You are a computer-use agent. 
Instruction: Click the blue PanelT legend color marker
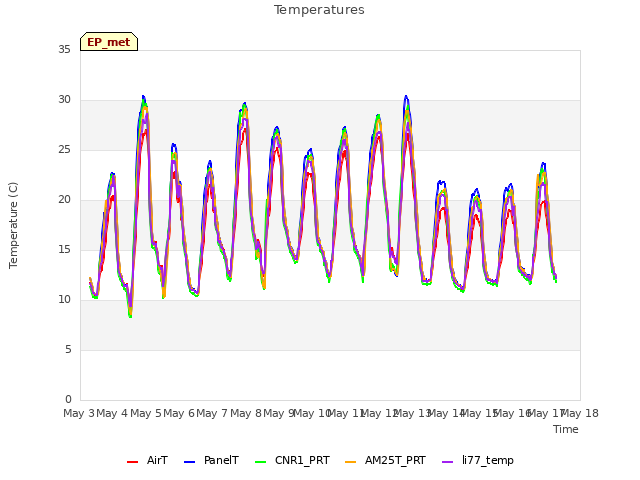tap(189, 462)
